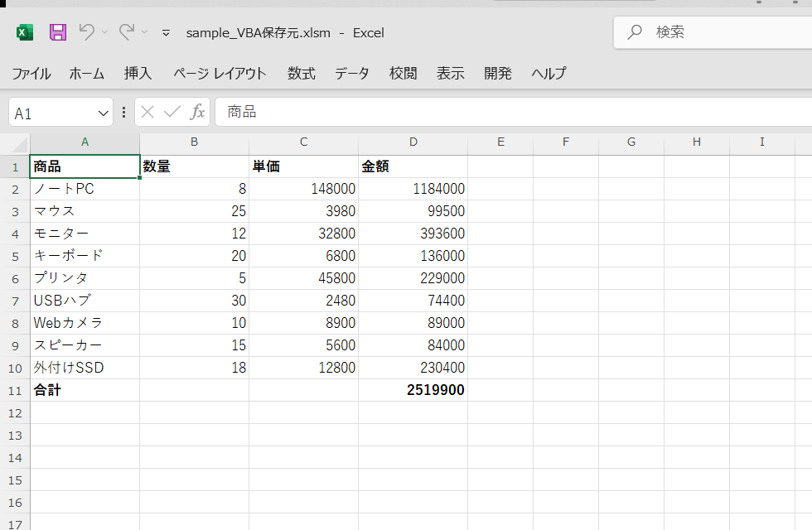Viewport: 812px width, 530px height.
Task: Select column A header
Action: click(x=85, y=142)
